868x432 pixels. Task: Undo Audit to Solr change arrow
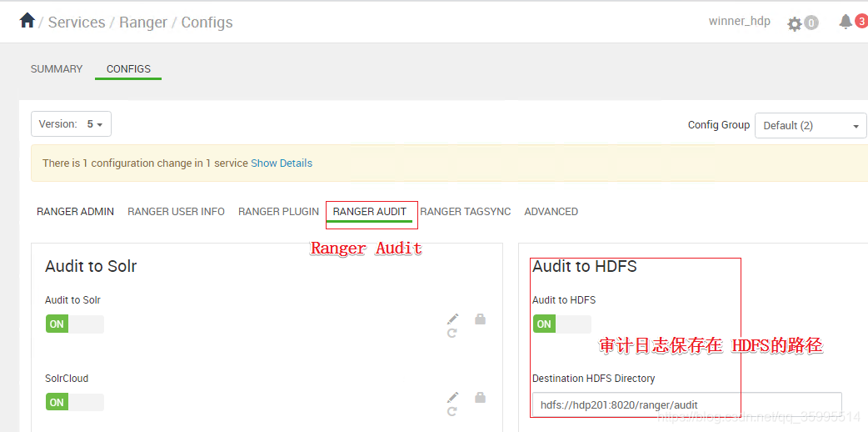pyautogui.click(x=452, y=334)
